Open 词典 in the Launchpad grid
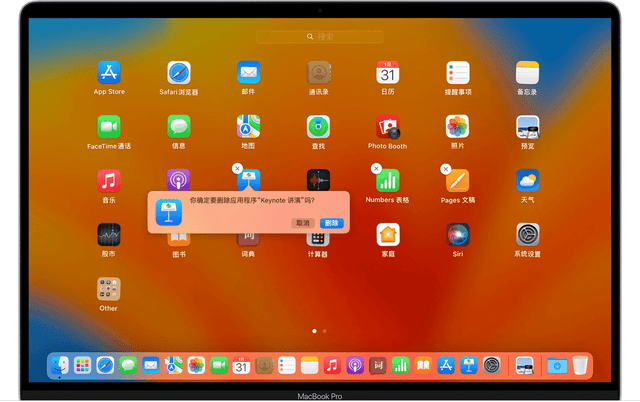 (x=249, y=240)
